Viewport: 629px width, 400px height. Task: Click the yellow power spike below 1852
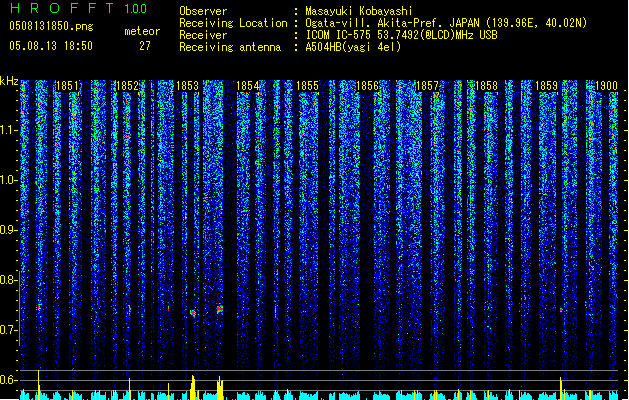[129, 388]
